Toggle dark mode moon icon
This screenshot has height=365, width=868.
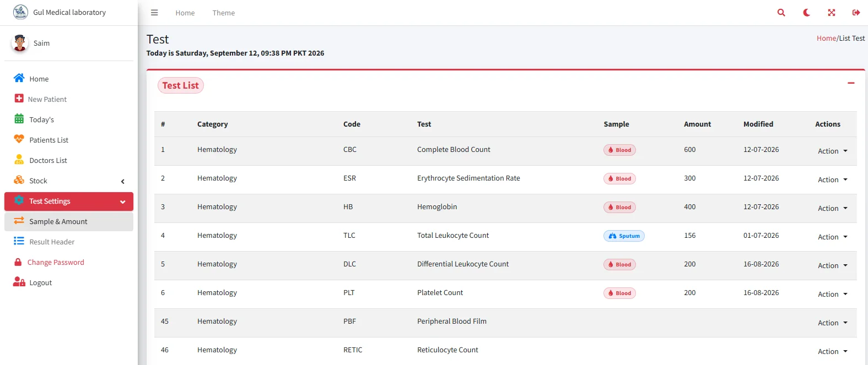[806, 13]
